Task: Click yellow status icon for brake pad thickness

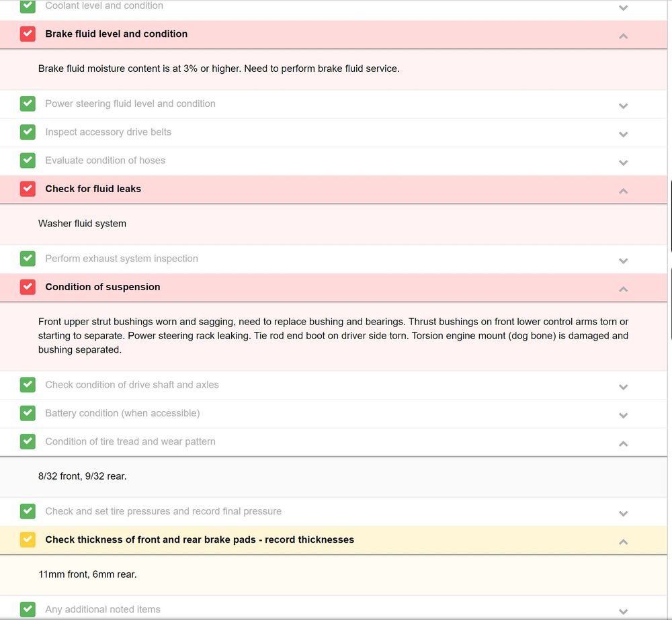Action: click(x=28, y=540)
